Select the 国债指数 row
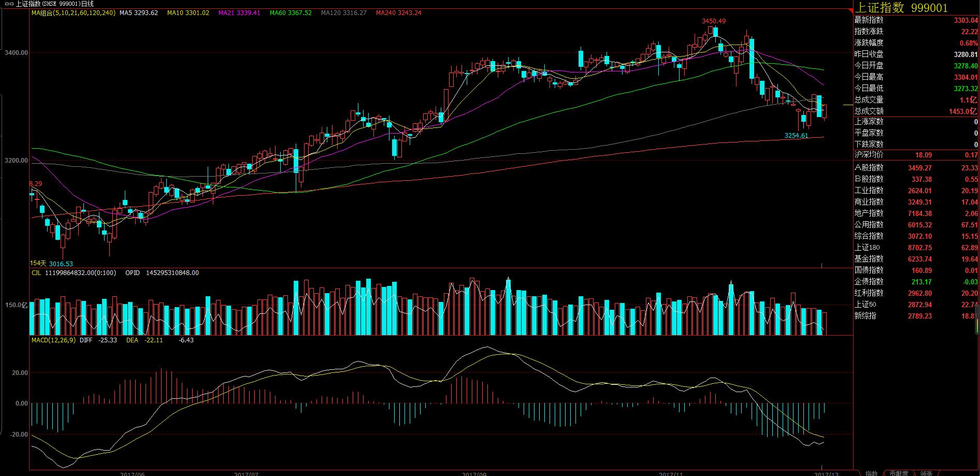 (x=916, y=270)
